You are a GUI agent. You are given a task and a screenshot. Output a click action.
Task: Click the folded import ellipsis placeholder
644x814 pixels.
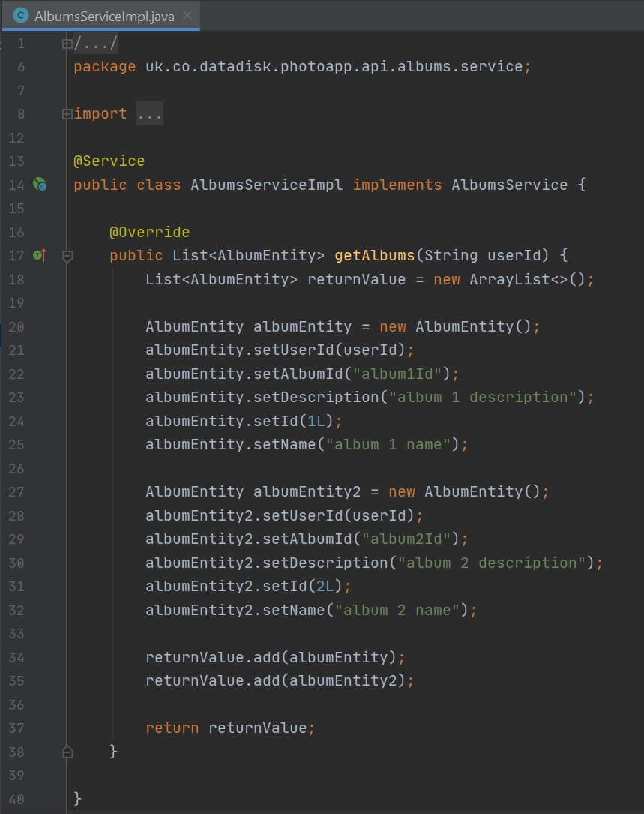(x=149, y=114)
